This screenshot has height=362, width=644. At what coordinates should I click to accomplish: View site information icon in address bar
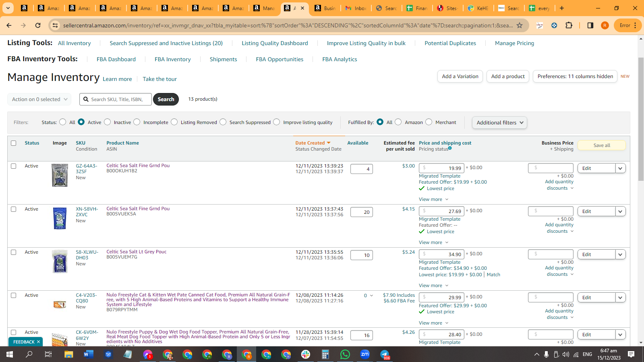(56, 25)
